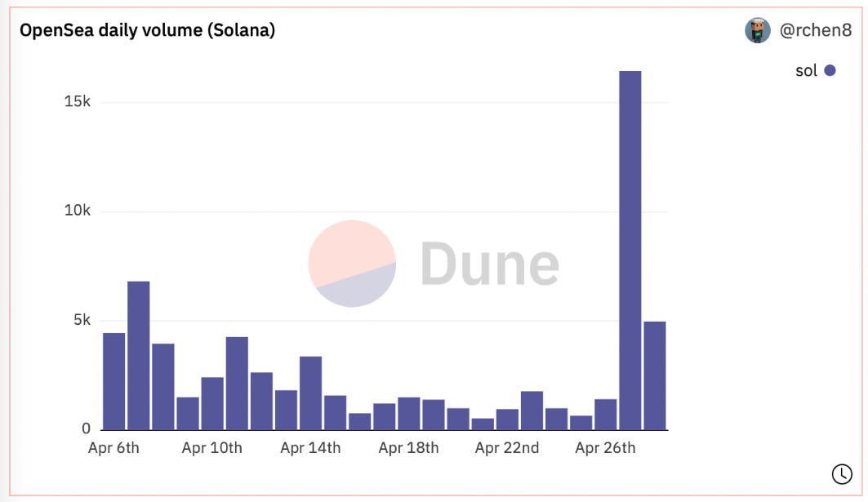This screenshot has width=868, height=502.
Task: Click the 10k y-axis label
Action: click(77, 211)
